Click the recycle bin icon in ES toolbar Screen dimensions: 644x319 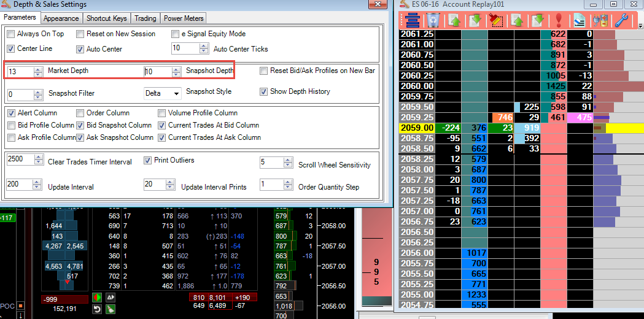[x=432, y=20]
